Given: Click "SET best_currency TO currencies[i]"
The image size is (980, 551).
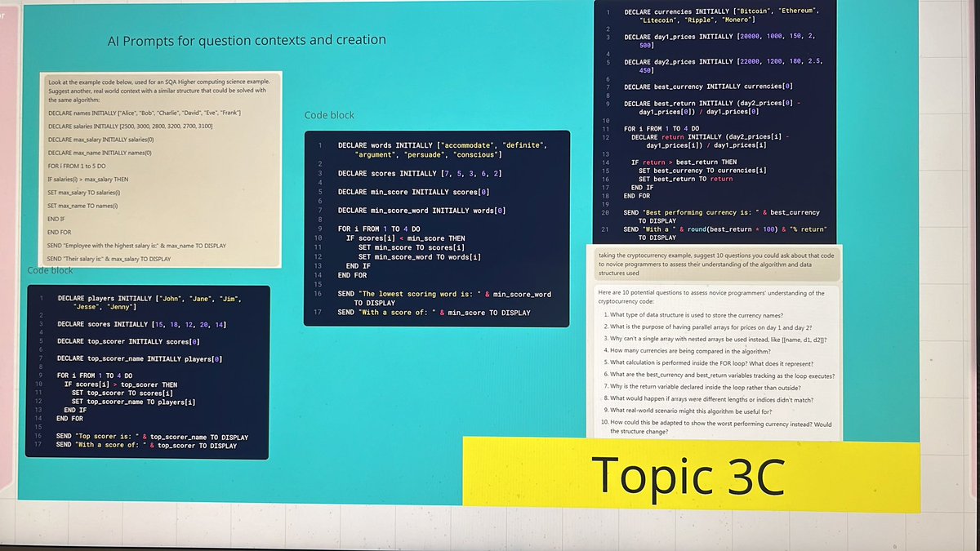Looking at the screenshot, I should click(702, 171).
